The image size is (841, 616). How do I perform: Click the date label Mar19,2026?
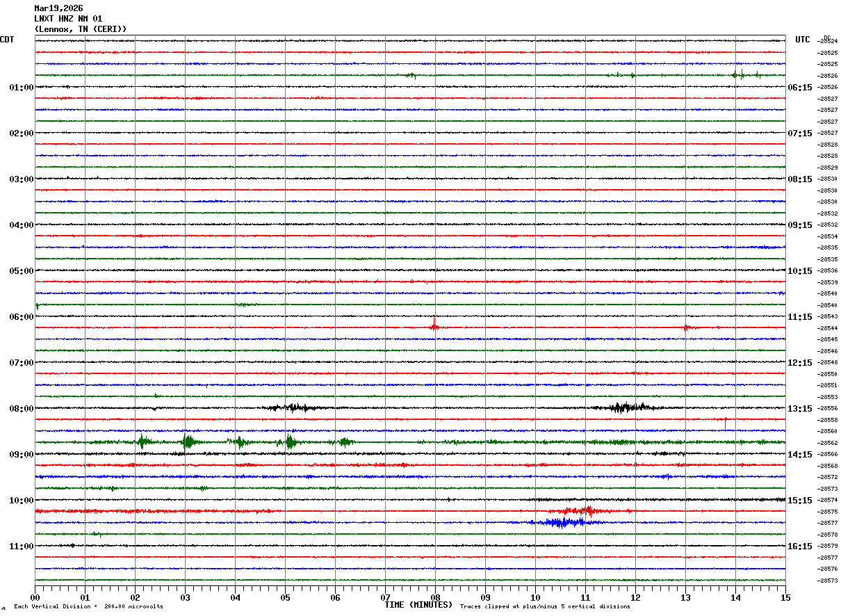tap(58, 8)
